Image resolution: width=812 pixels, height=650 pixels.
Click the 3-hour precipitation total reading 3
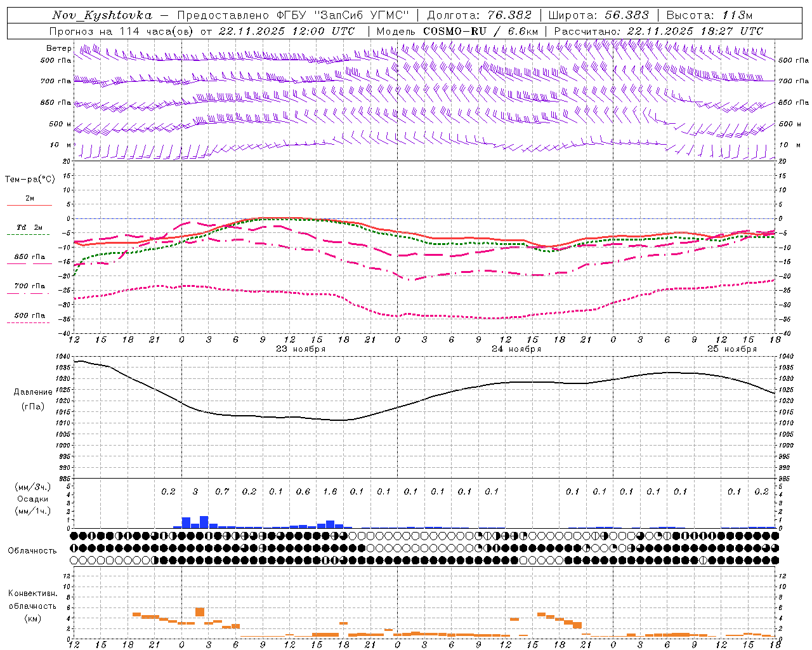195,492
